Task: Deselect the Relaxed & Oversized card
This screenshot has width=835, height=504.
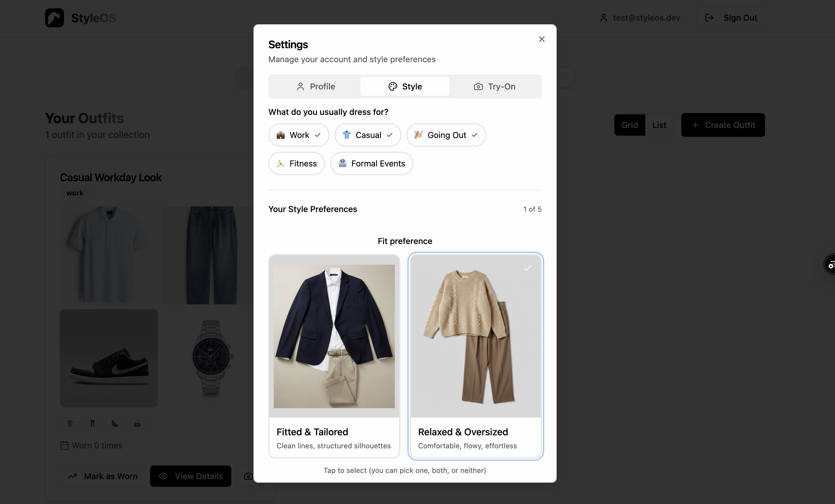Action: pos(476,356)
